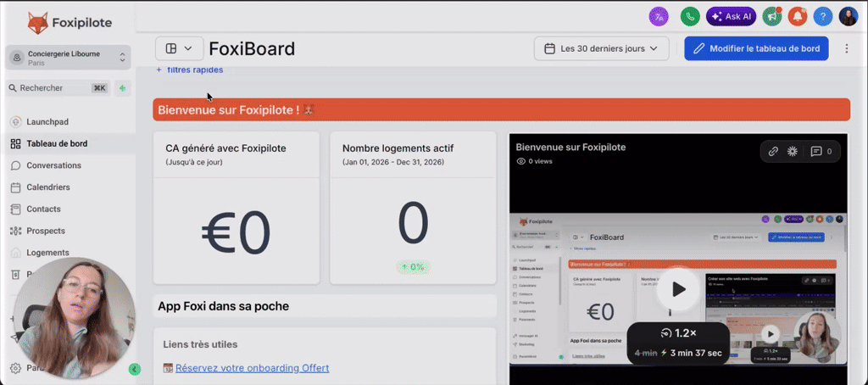Click the €0 revenue value

point(236,231)
